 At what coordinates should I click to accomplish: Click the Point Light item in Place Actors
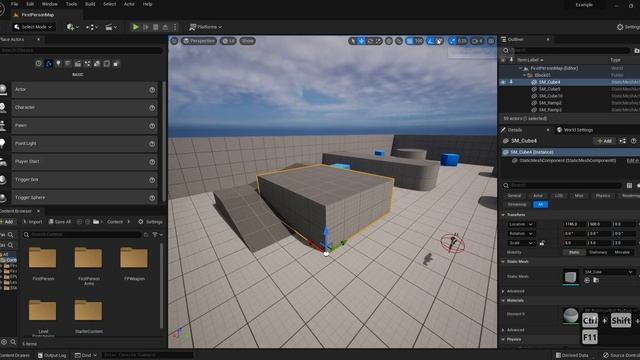pos(84,143)
